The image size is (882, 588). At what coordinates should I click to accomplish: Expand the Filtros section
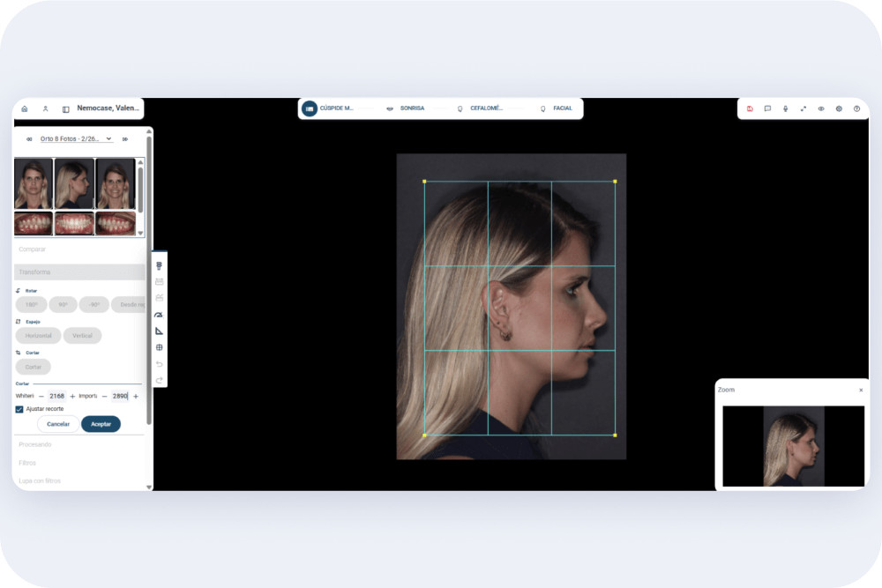79,463
